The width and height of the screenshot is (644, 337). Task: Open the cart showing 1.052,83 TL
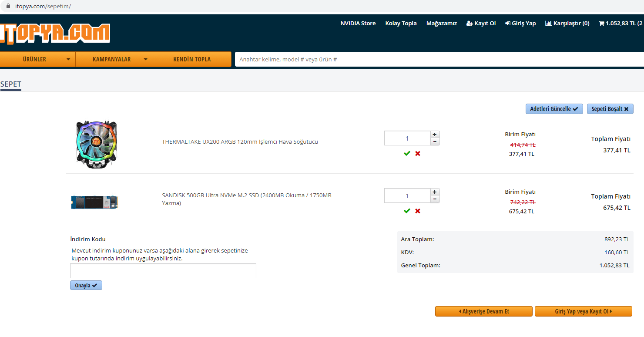tap(621, 24)
